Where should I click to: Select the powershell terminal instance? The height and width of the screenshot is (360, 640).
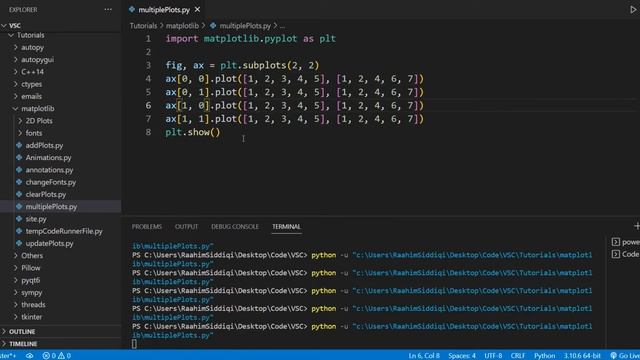coord(625,242)
